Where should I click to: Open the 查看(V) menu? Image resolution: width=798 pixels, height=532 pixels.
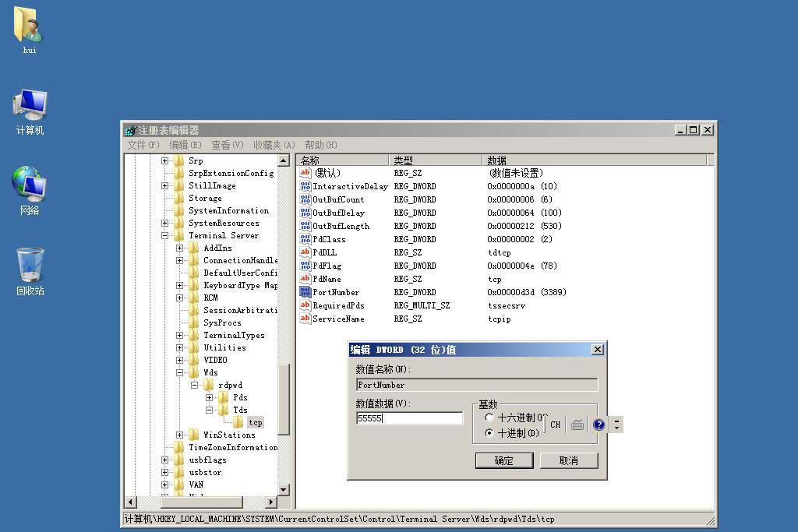228,145
